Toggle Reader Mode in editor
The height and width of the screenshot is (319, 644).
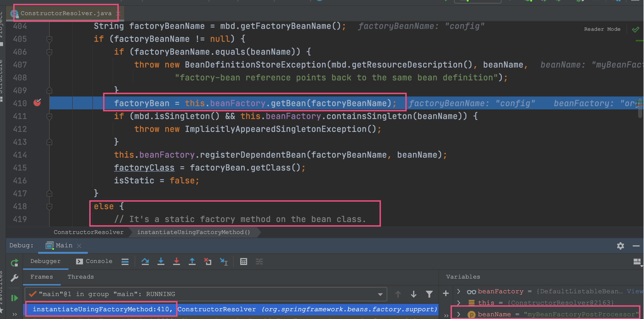[x=602, y=29]
